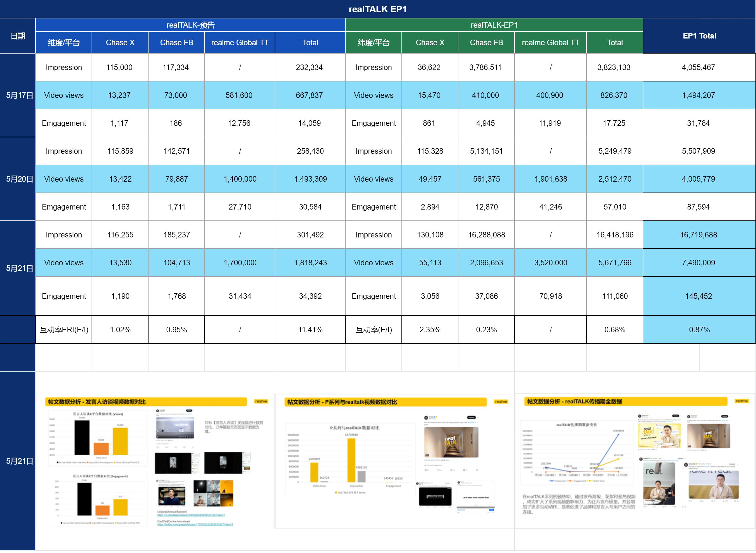Viewport: 756px width, 553px height.
Task: Click the 11.41% preview total rate cell
Action: pos(310,330)
